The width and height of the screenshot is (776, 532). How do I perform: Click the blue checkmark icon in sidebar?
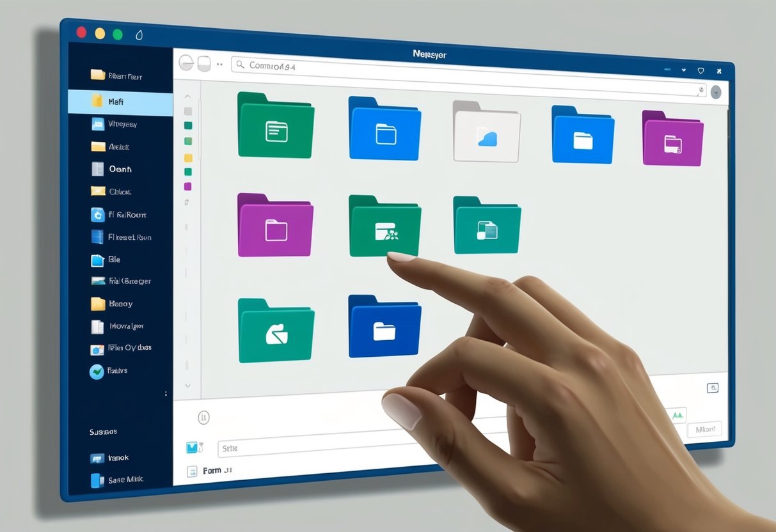tap(97, 371)
